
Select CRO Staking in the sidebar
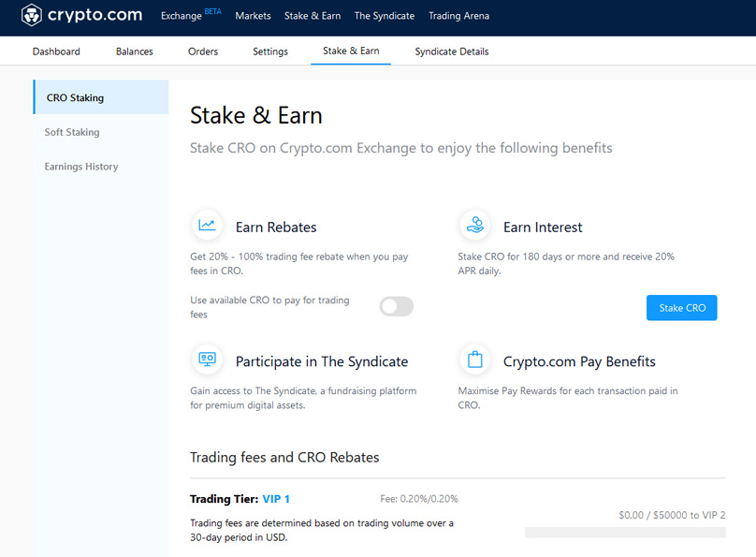click(x=101, y=97)
